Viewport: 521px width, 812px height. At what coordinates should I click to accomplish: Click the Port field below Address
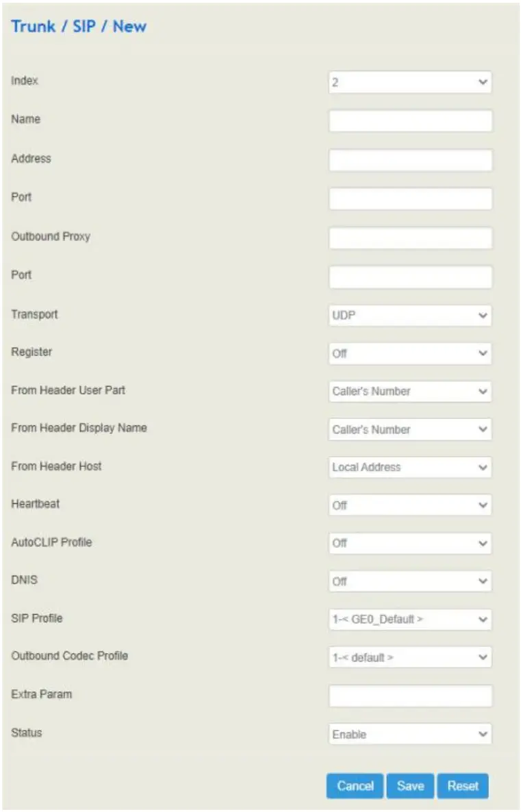coord(409,199)
